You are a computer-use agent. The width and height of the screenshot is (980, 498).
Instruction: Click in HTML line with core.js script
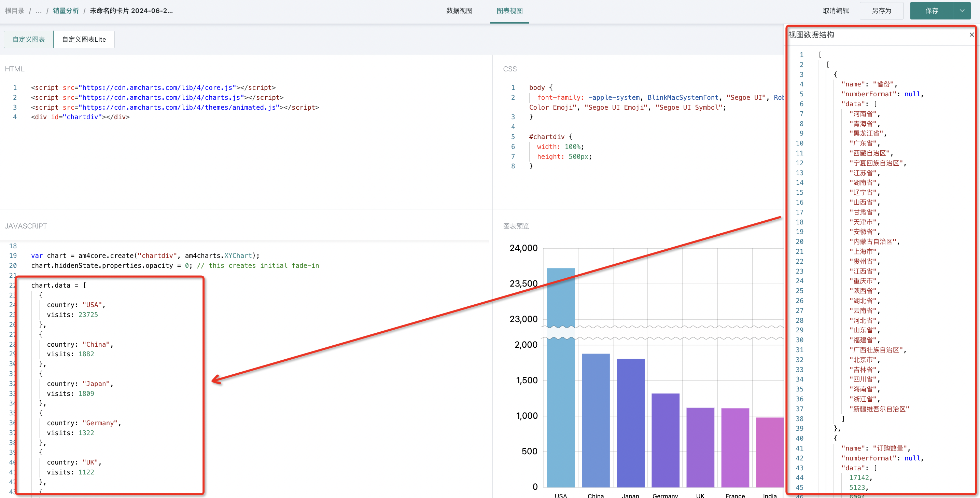tap(153, 87)
